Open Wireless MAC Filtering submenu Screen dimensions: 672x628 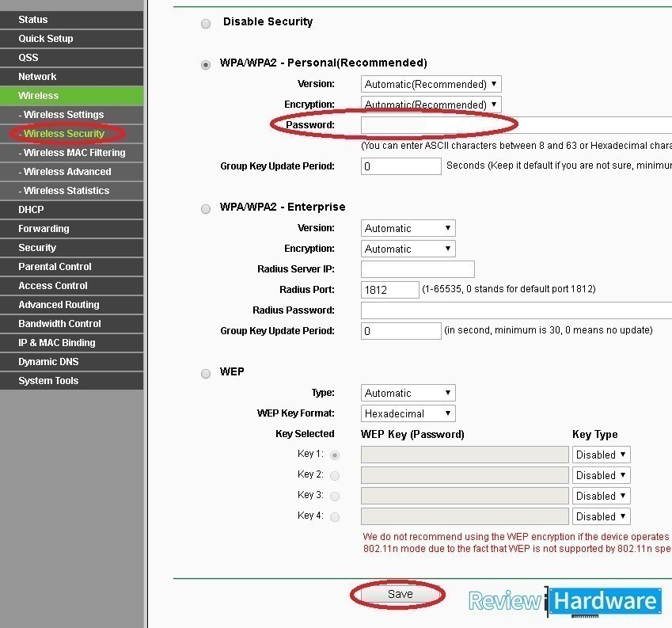[x=71, y=153]
